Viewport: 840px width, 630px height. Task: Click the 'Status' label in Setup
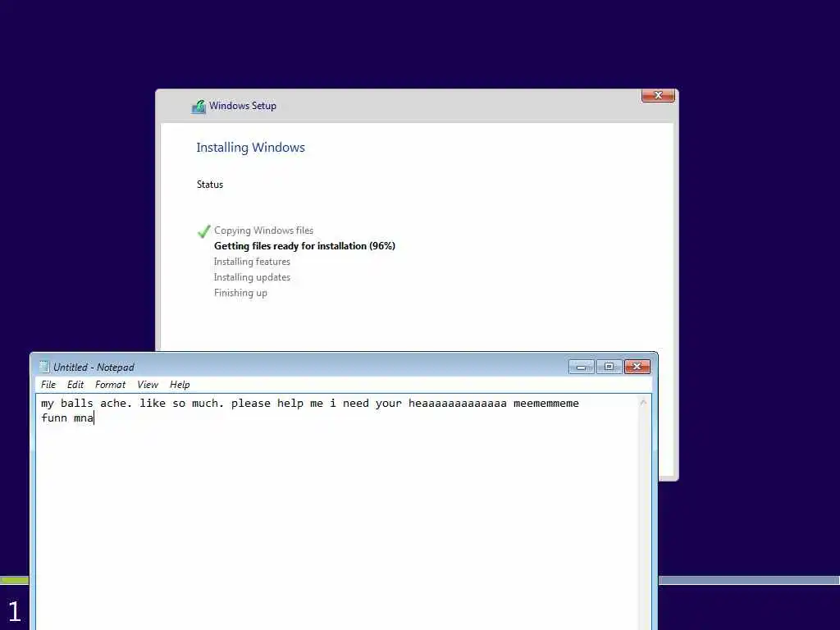(x=209, y=185)
